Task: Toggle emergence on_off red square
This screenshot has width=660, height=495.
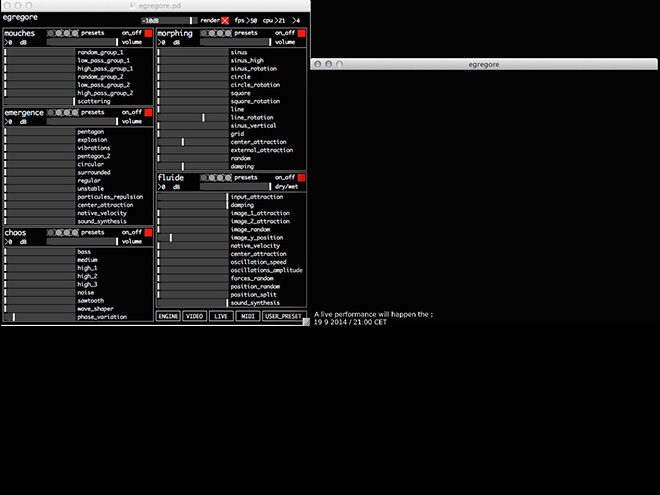Action: click(148, 112)
